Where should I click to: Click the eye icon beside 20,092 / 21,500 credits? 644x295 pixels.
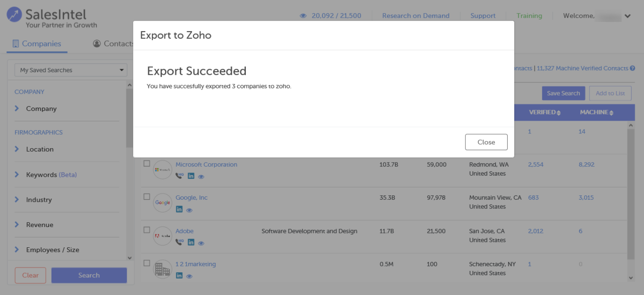tap(303, 16)
